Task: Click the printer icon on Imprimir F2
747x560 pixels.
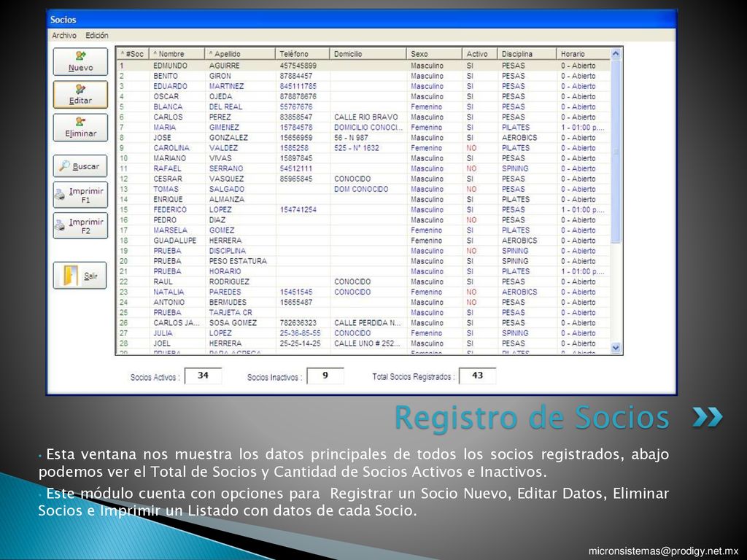Action: (x=60, y=226)
